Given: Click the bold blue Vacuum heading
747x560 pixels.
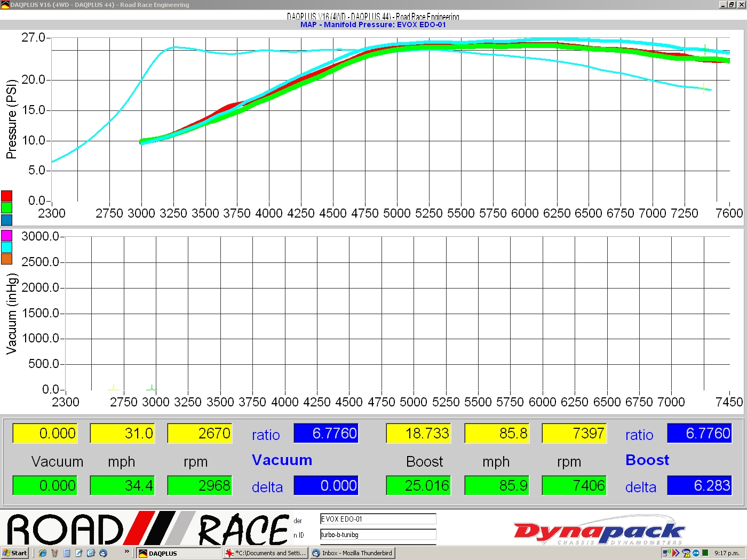Looking at the screenshot, I should [x=282, y=460].
